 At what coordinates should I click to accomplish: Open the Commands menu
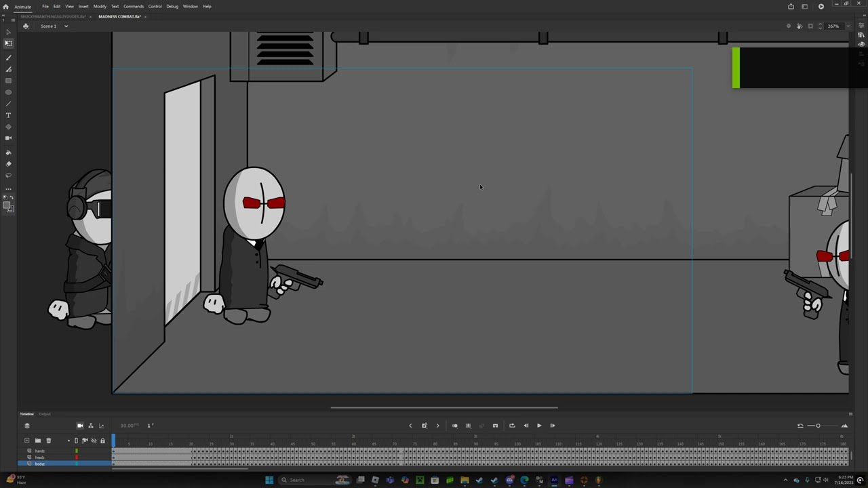point(134,6)
